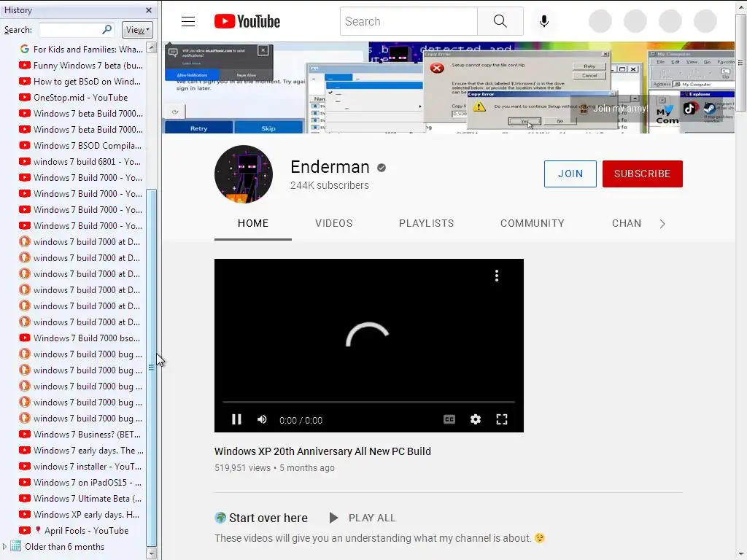747x560 pixels.
Task: Open the partially visible CHAN tab
Action: [x=627, y=223]
